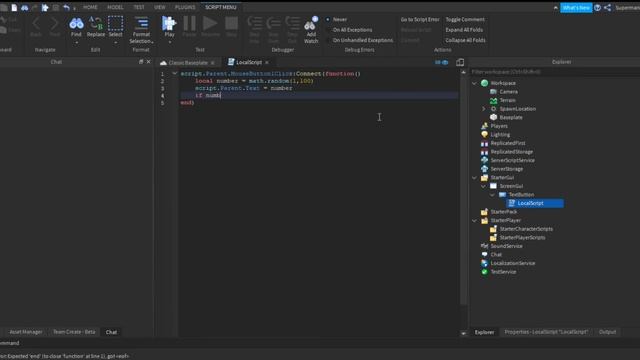Select ReplicatedStorage in Explorer
The width and height of the screenshot is (640, 360).
[511, 152]
